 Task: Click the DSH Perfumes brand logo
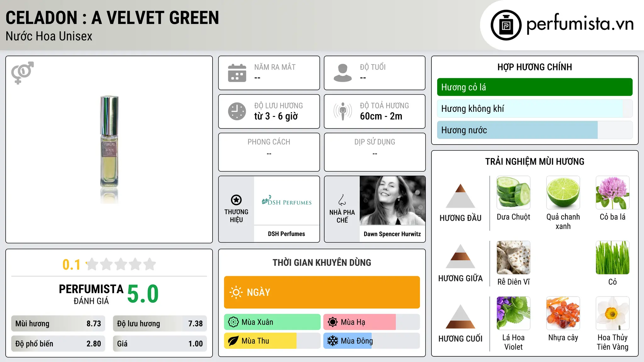[286, 200]
